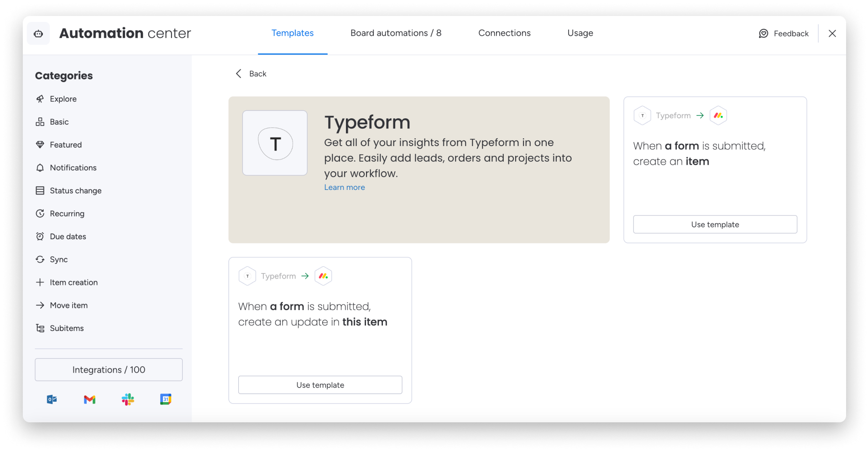Click the Feedback text
This screenshot has height=452, width=868.
tap(791, 33)
